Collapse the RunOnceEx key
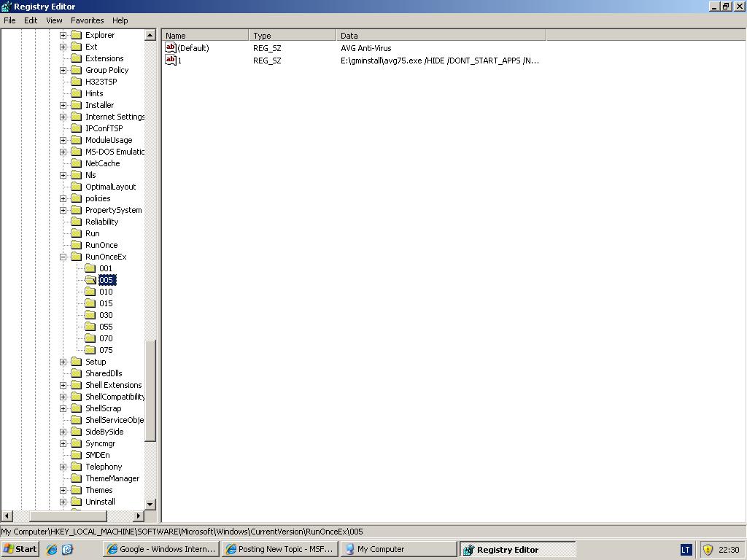This screenshot has width=747, height=560. (x=63, y=257)
